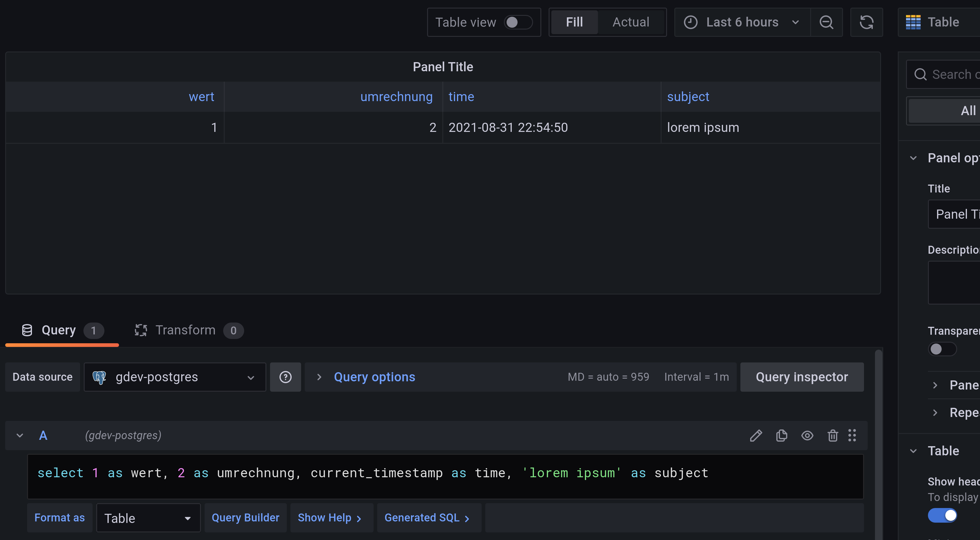Duplicate query A with the copy icon
This screenshot has height=540, width=980.
(782, 435)
